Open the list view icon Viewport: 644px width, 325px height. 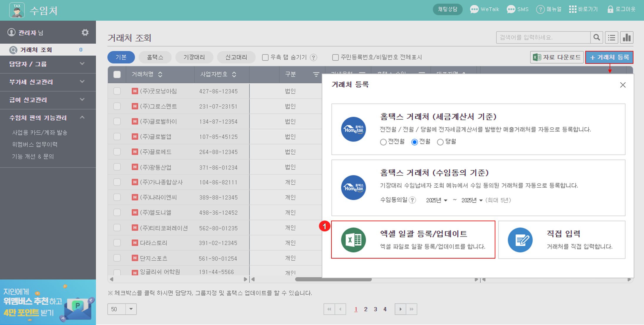[x=611, y=37]
